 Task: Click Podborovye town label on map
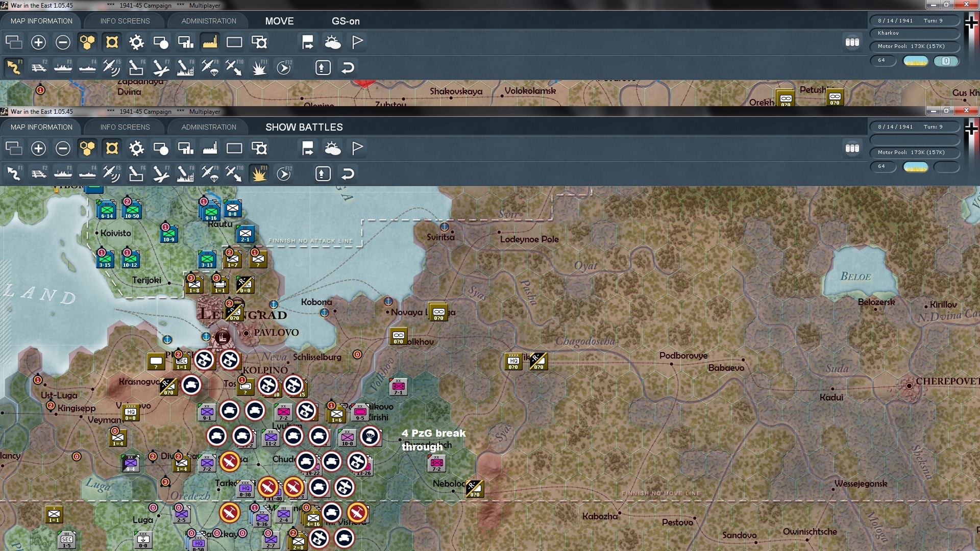point(683,356)
